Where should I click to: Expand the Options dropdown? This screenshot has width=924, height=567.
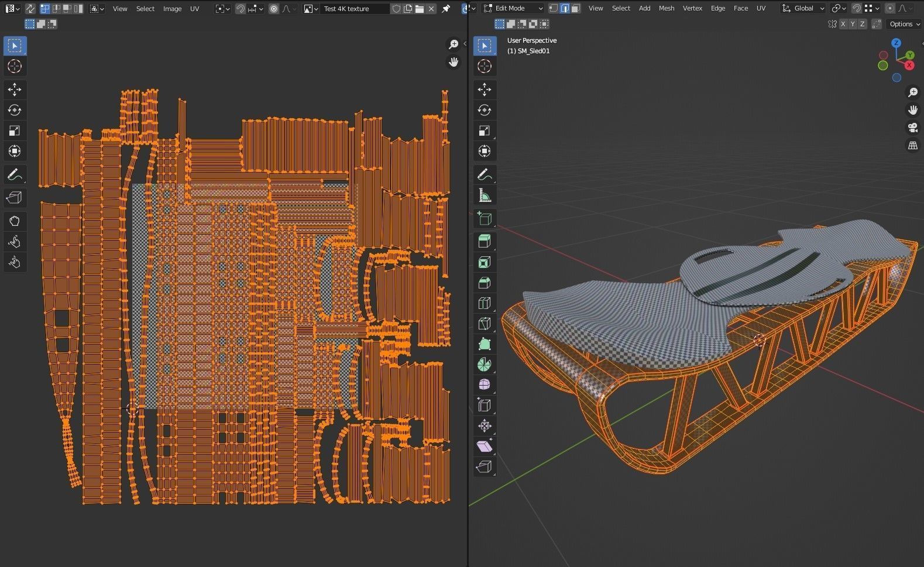pos(904,24)
